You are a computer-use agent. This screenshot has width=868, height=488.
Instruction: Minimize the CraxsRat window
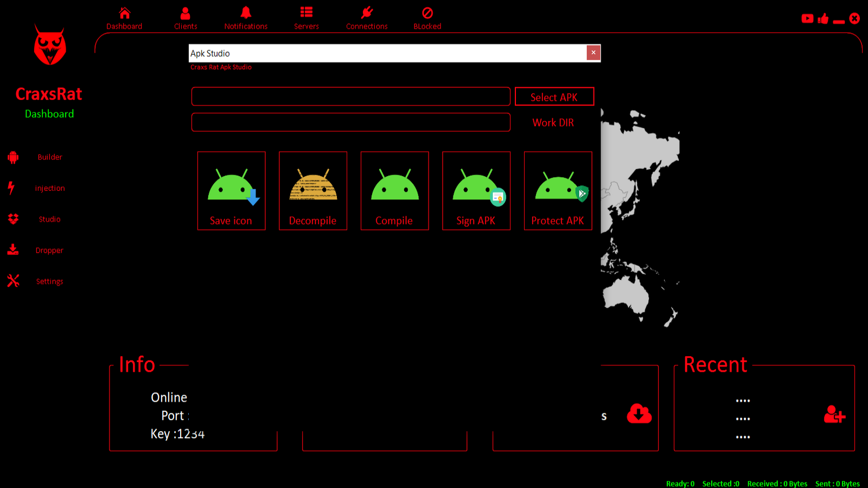click(x=839, y=22)
